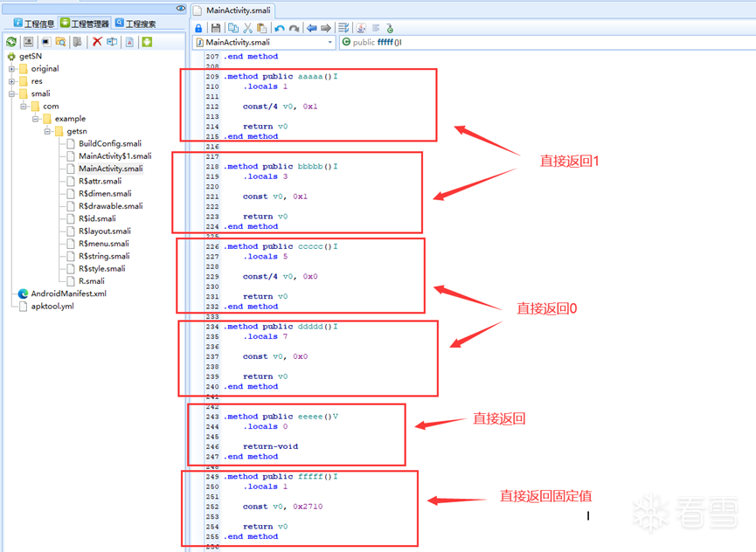Click the red X delete icon
The width and height of the screenshot is (756, 552).
click(x=97, y=41)
